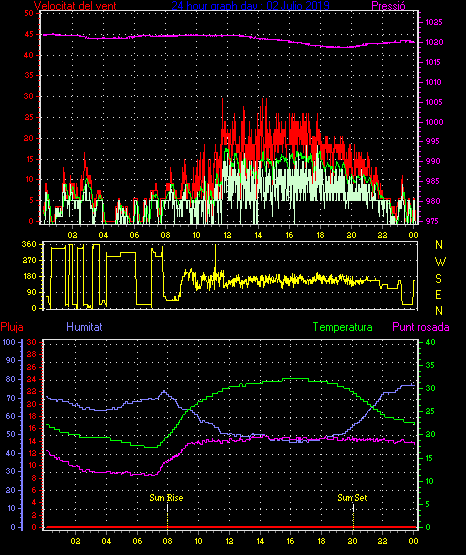
Task: Click the 'Sun Rise' marker label
Action: pyautogui.click(x=166, y=498)
